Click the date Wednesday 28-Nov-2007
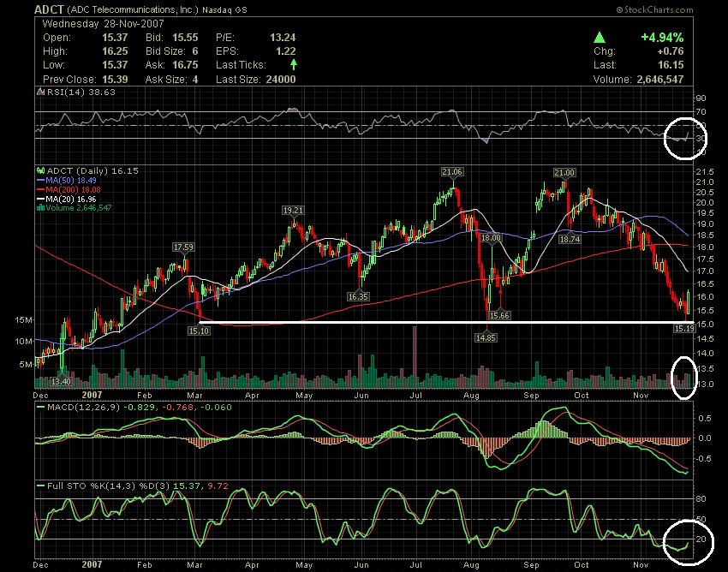 point(103,24)
